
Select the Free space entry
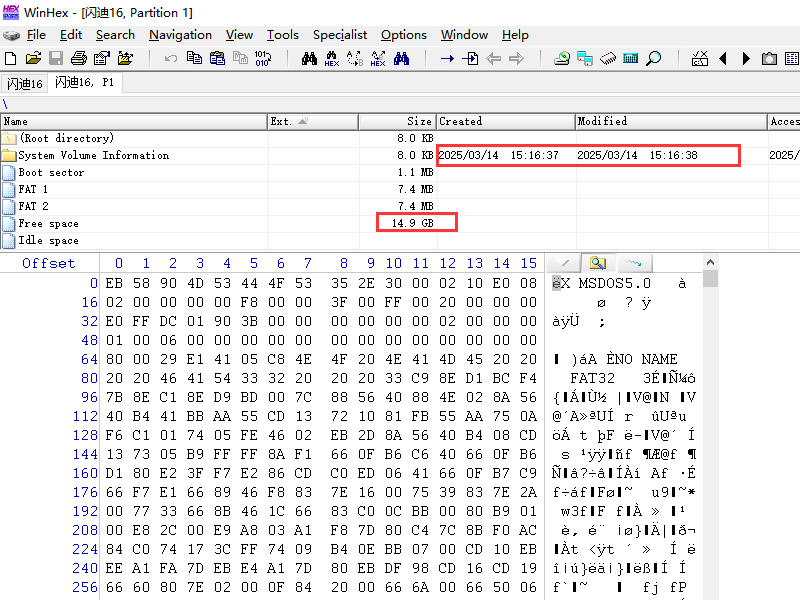[48, 223]
